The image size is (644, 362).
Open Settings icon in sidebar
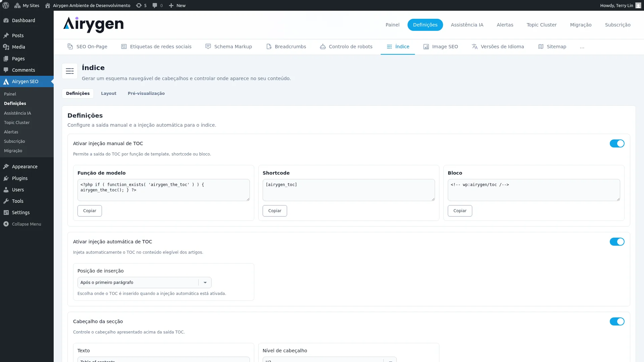coord(6,213)
